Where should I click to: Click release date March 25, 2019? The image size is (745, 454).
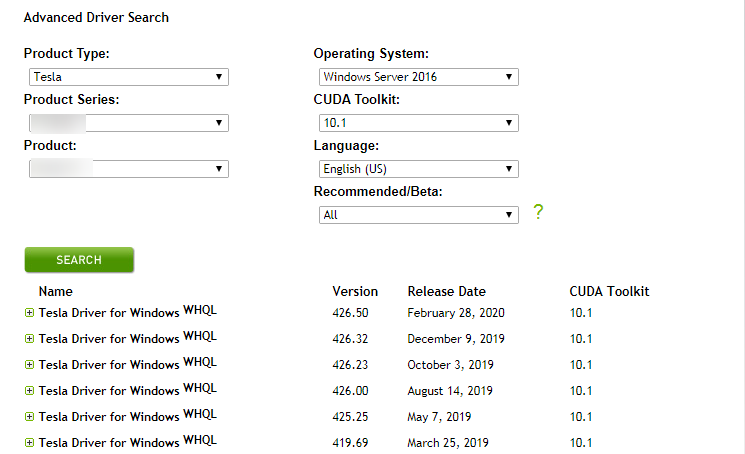[x=448, y=443]
